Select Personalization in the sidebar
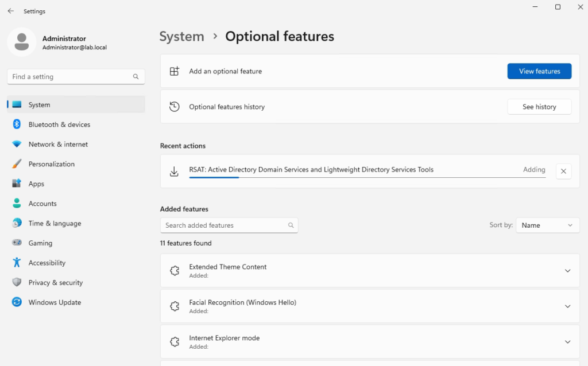 tap(76, 164)
